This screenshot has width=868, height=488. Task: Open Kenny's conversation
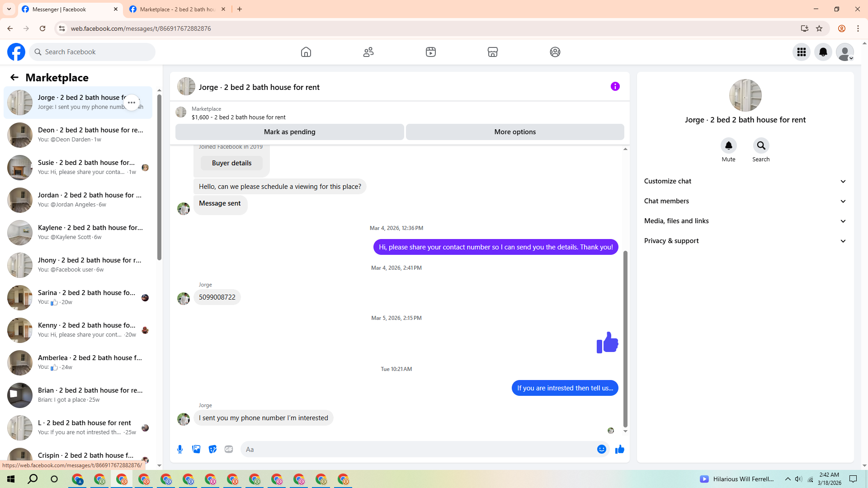78,330
